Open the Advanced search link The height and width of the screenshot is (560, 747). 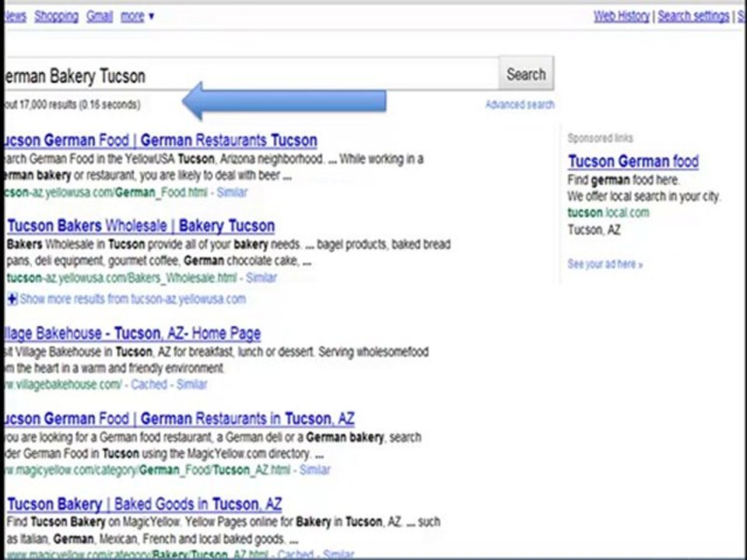click(x=520, y=105)
